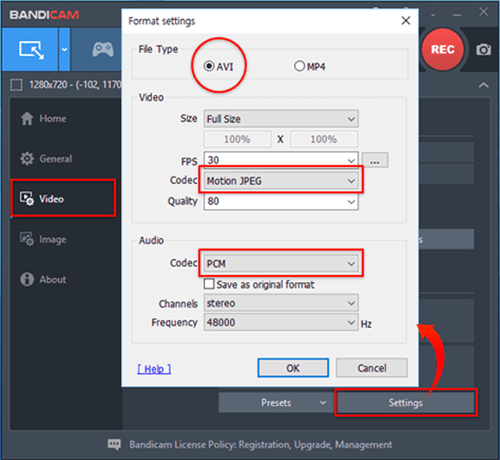Click the General gear icon

(27, 159)
